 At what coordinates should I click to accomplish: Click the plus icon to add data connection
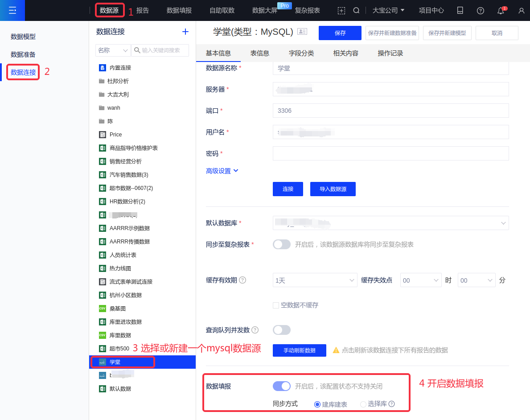[x=185, y=32]
